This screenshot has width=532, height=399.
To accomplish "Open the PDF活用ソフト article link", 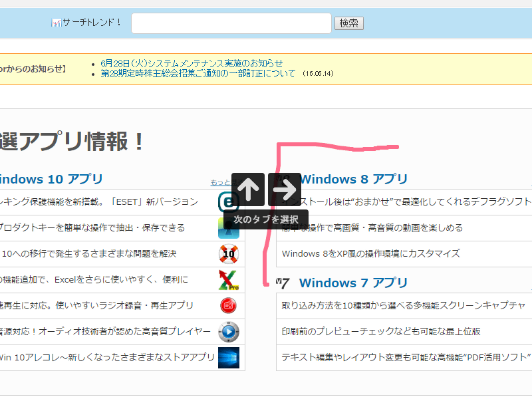I will click(x=406, y=357).
